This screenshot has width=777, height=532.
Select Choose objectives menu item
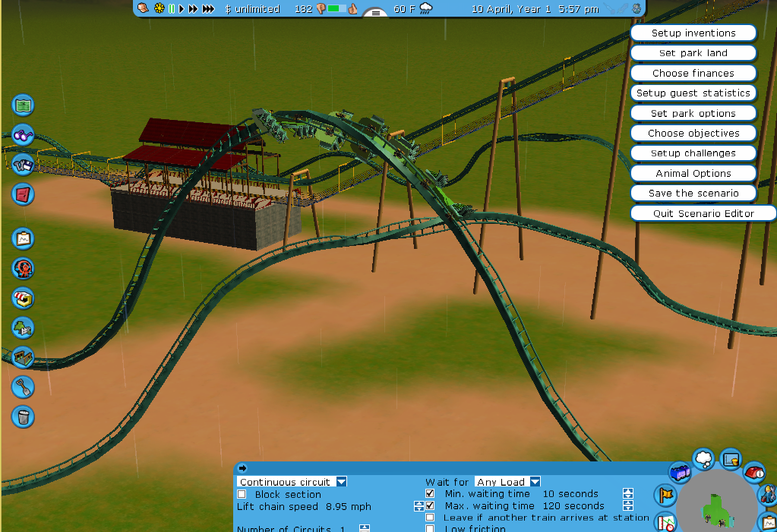pyautogui.click(x=693, y=134)
